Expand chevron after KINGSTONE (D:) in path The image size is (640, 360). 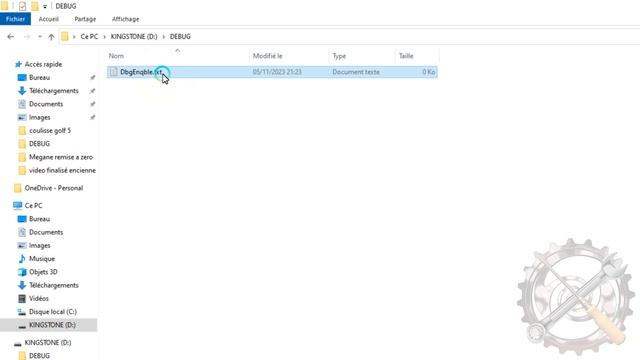click(x=164, y=37)
